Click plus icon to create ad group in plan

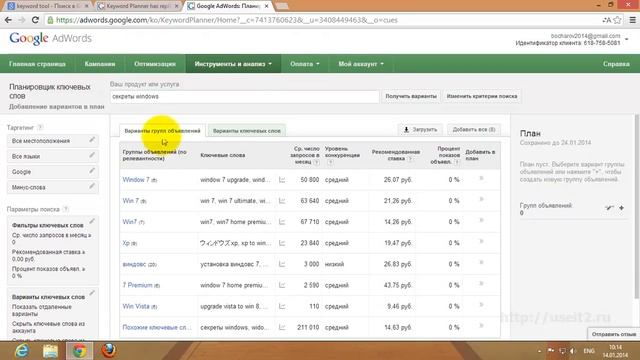pyautogui.click(x=621, y=208)
